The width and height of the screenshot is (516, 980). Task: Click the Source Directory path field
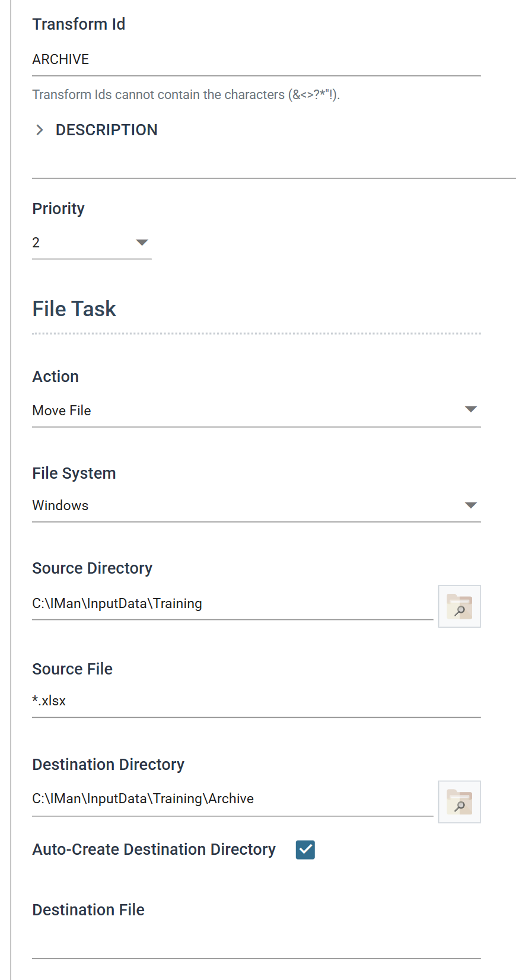[232, 603]
